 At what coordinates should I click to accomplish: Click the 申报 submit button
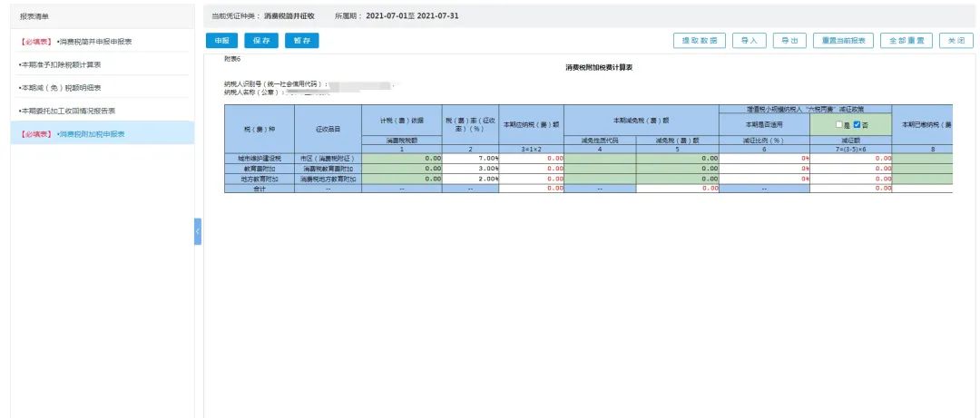(222, 41)
